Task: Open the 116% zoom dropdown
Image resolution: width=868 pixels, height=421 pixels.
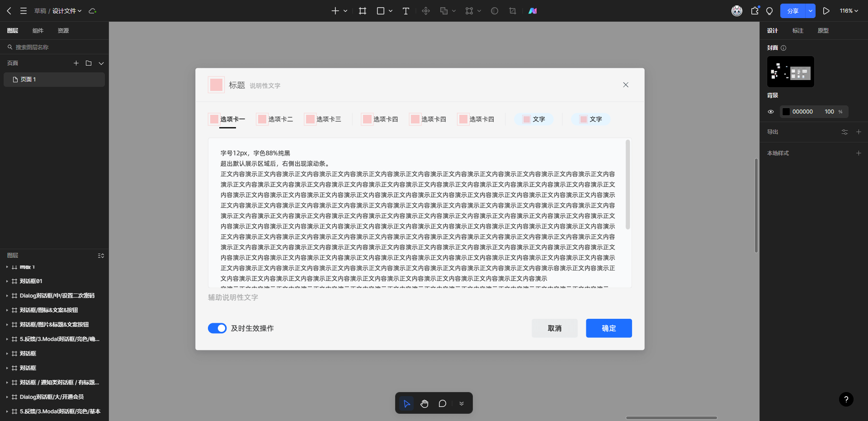Action: pos(849,11)
